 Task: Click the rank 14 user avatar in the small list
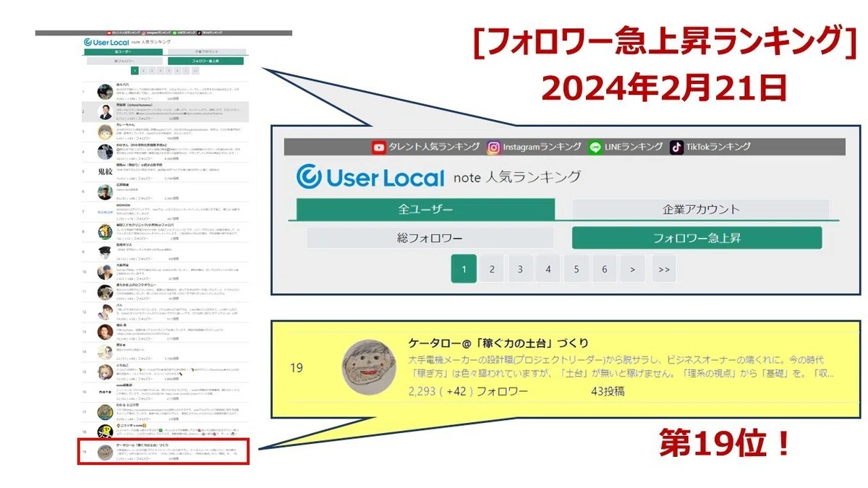(106, 352)
